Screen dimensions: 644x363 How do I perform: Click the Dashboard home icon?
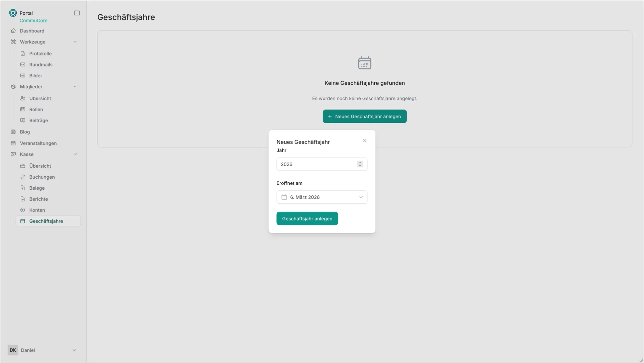tap(13, 31)
